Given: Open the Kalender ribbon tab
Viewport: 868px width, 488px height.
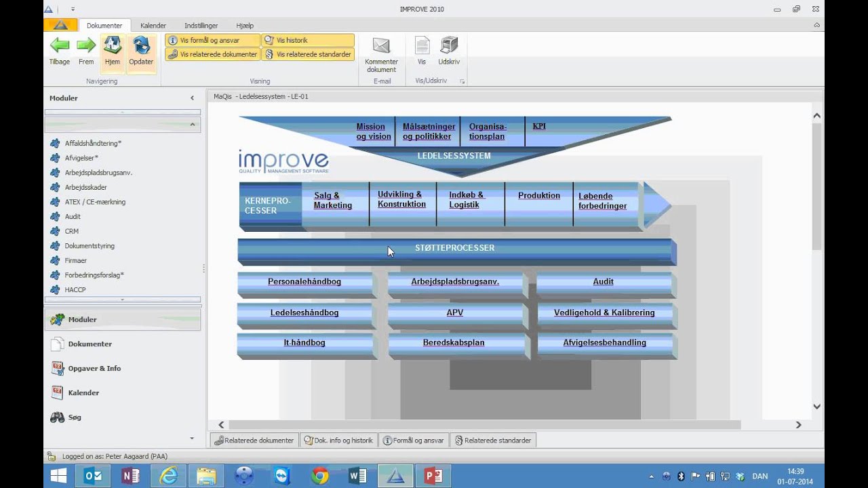Looking at the screenshot, I should (153, 25).
